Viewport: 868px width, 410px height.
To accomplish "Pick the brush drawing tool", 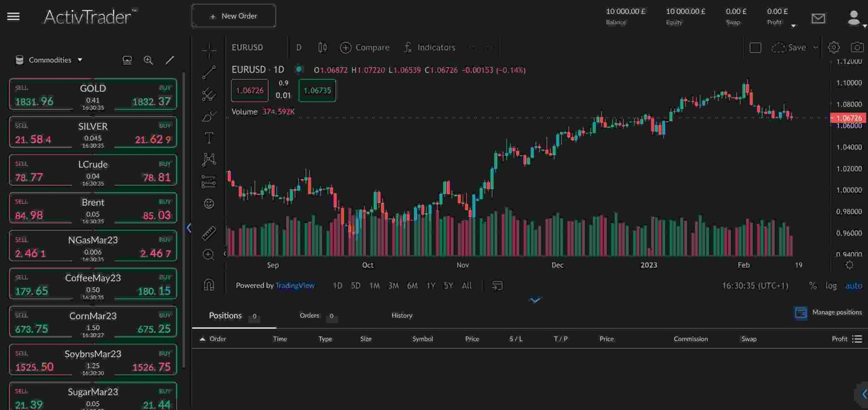I will tap(209, 116).
